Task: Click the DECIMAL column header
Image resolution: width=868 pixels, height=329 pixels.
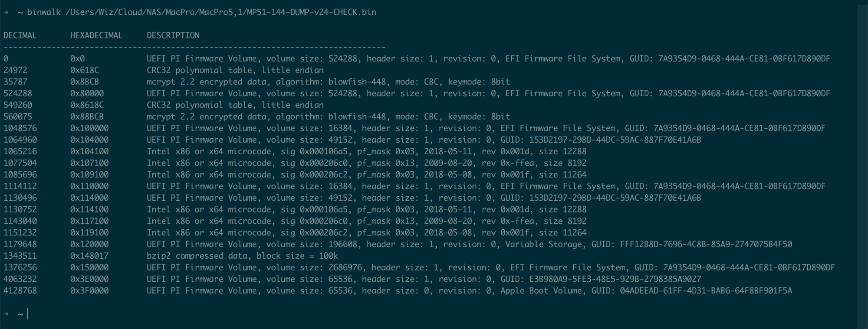Action: tap(20, 36)
